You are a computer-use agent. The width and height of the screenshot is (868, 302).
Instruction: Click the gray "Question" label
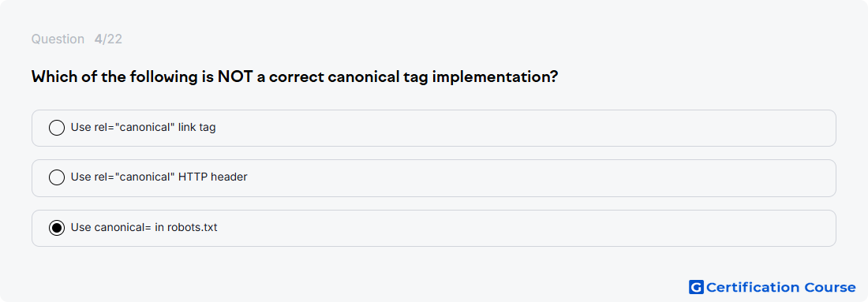pyautogui.click(x=58, y=39)
